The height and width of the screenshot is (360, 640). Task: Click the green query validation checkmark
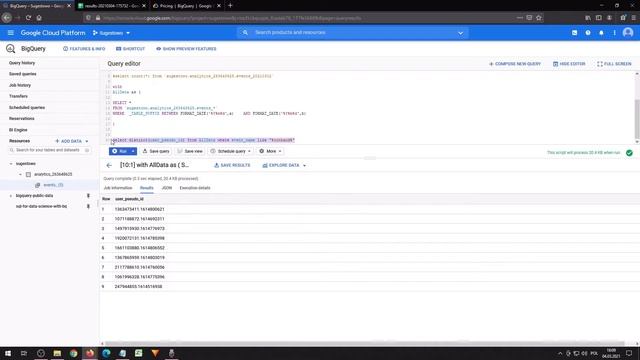(629, 153)
